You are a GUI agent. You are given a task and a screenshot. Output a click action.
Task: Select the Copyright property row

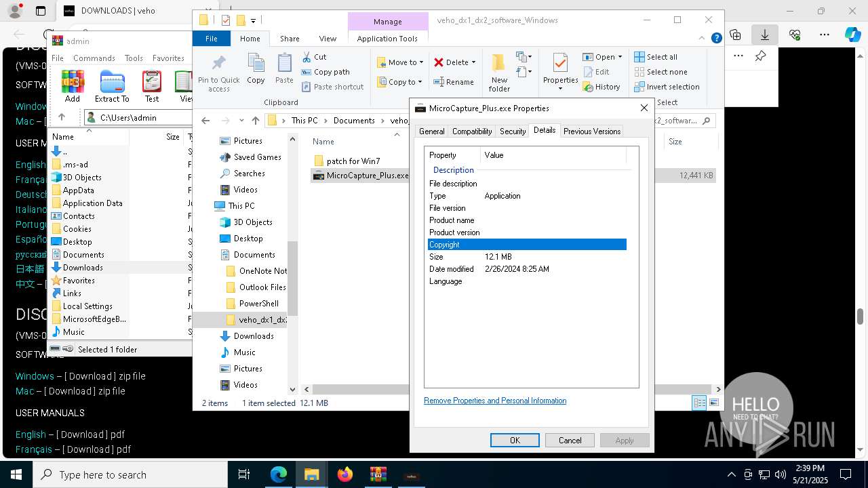(x=527, y=245)
